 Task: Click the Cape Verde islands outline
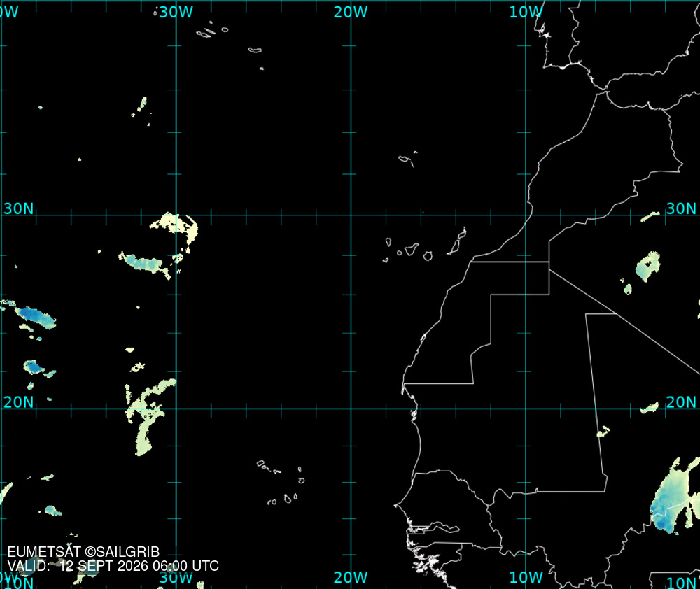(x=281, y=483)
